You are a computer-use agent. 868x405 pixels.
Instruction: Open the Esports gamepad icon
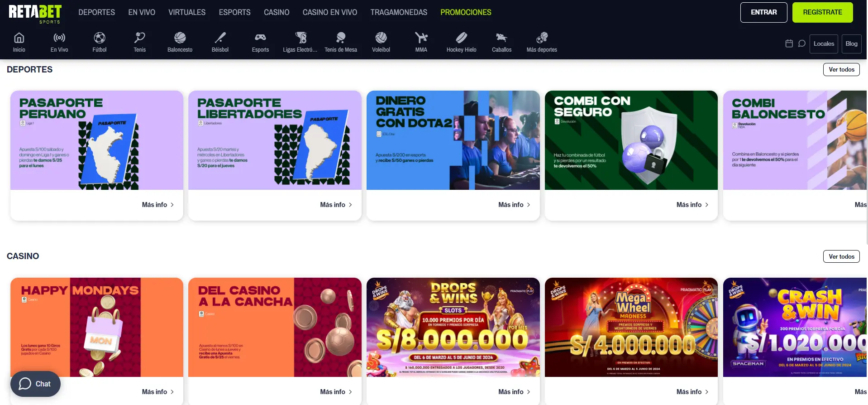[260, 38]
